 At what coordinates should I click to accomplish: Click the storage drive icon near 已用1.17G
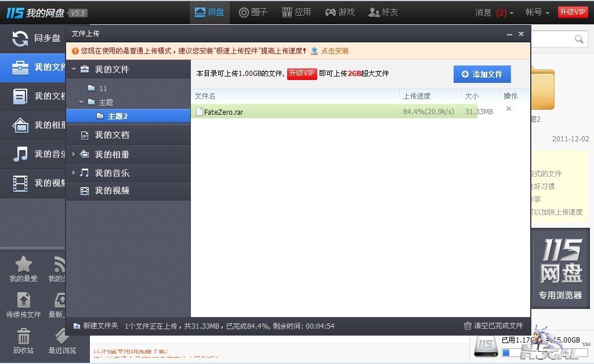click(486, 346)
